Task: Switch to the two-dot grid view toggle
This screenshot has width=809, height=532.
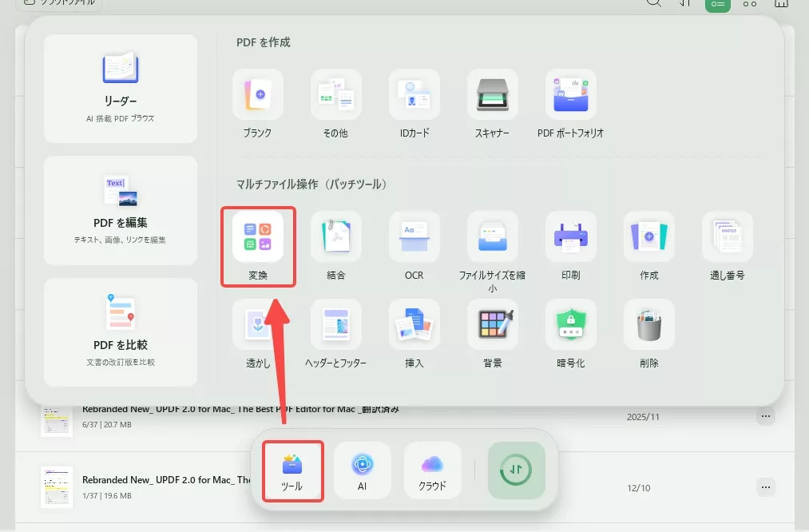Action: [x=749, y=5]
